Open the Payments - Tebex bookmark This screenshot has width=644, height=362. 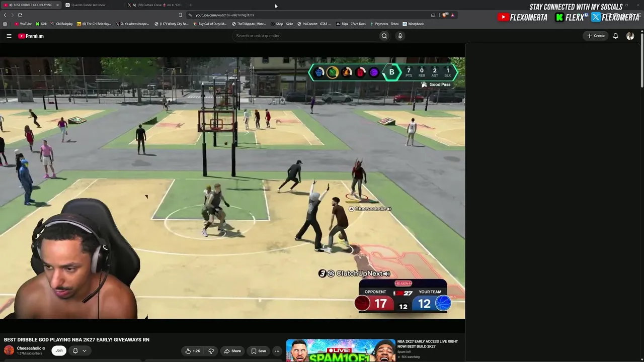tap(384, 24)
